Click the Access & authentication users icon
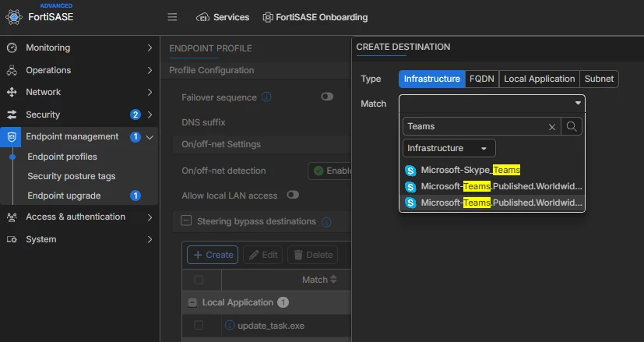This screenshot has width=644, height=342. click(12, 217)
